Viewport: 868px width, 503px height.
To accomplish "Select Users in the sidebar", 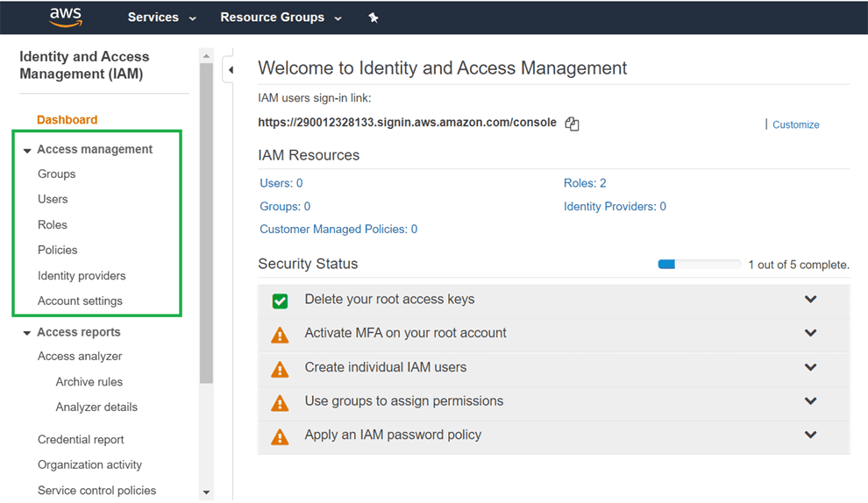I will point(53,199).
